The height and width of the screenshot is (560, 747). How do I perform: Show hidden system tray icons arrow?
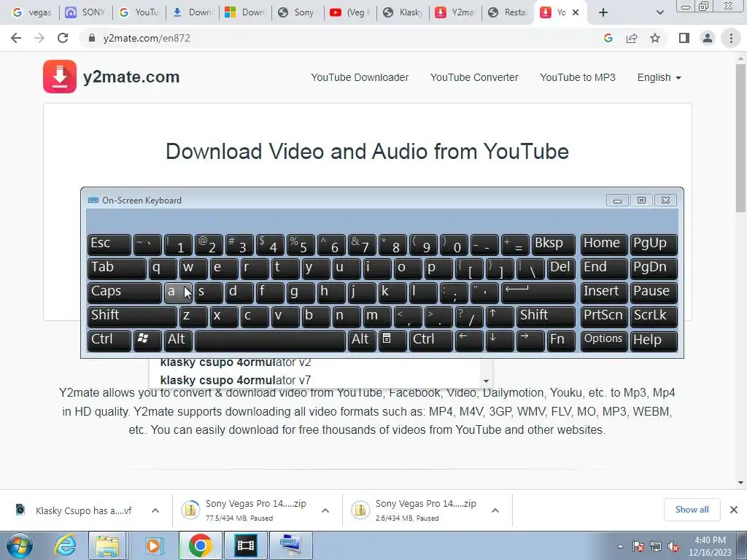(x=620, y=546)
